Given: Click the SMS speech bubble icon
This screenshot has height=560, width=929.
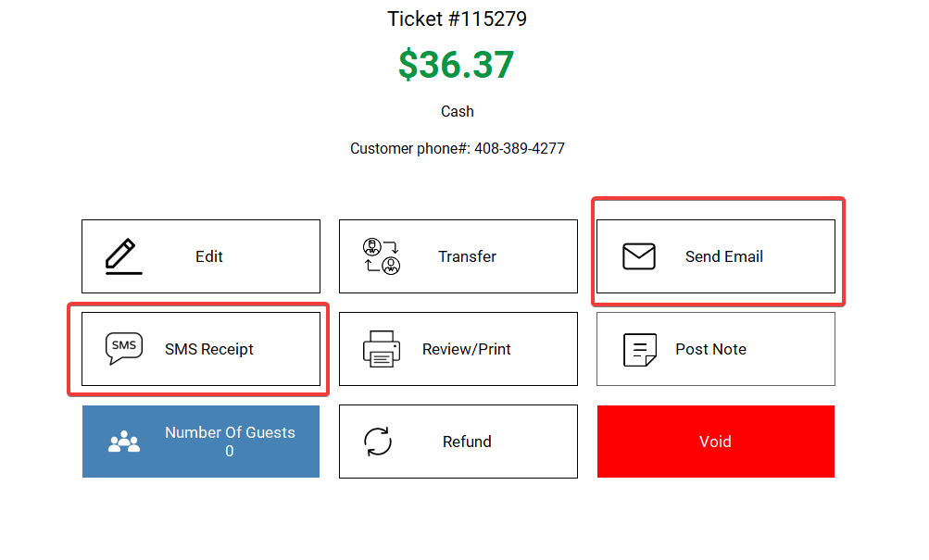Looking at the screenshot, I should tap(124, 349).
